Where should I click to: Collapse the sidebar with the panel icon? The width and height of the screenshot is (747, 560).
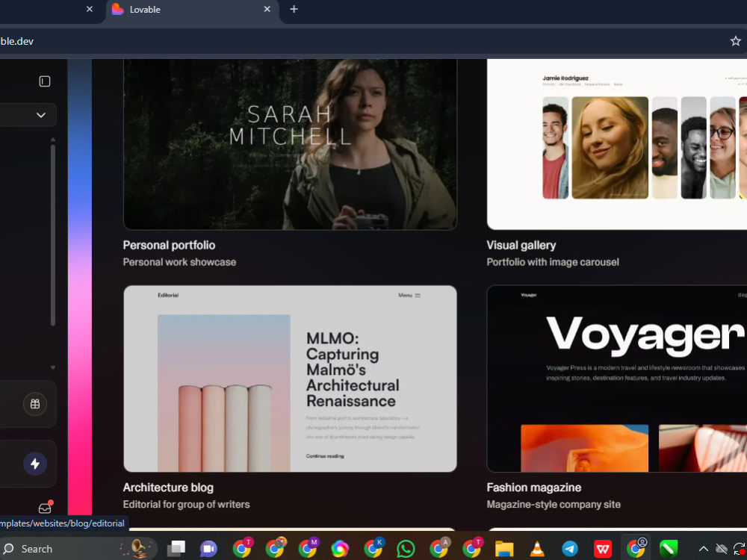tap(44, 81)
